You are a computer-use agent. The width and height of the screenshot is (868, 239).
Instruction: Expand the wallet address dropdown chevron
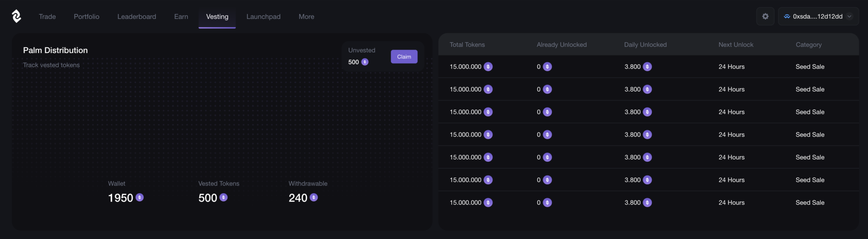[x=849, y=16]
